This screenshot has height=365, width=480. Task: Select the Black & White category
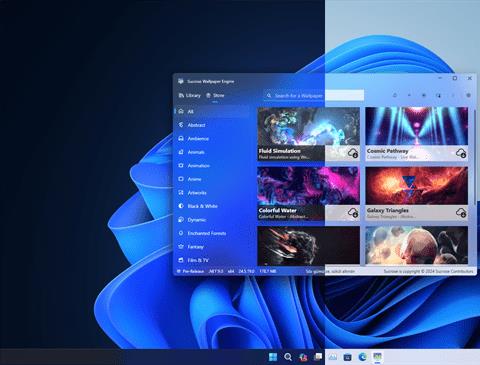click(x=212, y=206)
